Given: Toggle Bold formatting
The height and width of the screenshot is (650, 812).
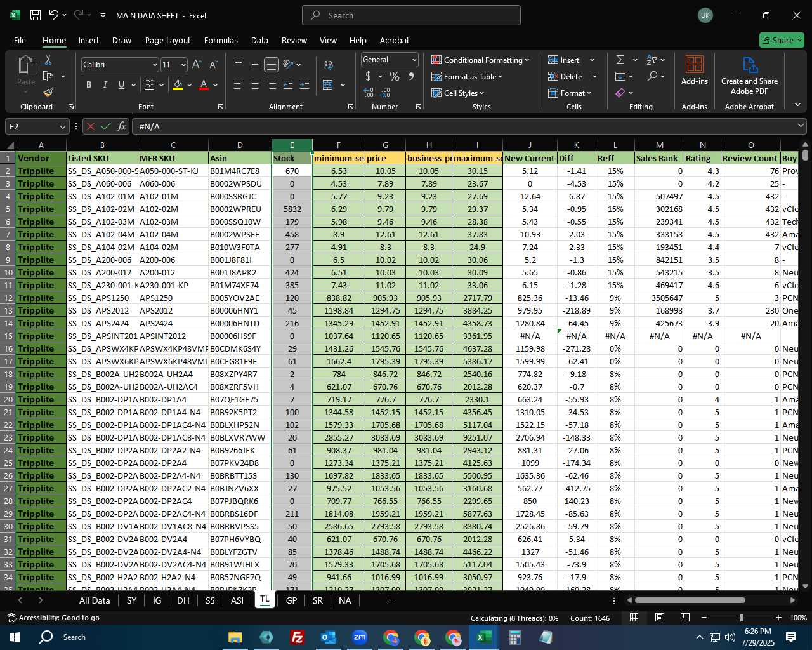Looking at the screenshot, I should point(89,84).
